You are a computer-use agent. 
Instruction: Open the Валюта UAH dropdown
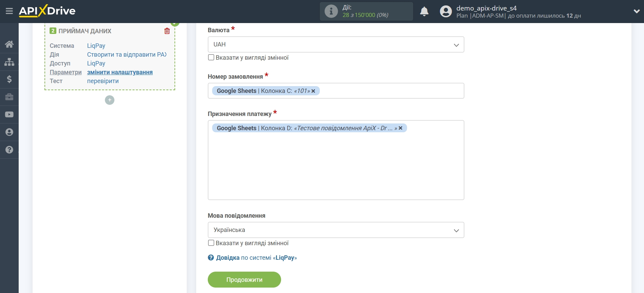pyautogui.click(x=336, y=44)
